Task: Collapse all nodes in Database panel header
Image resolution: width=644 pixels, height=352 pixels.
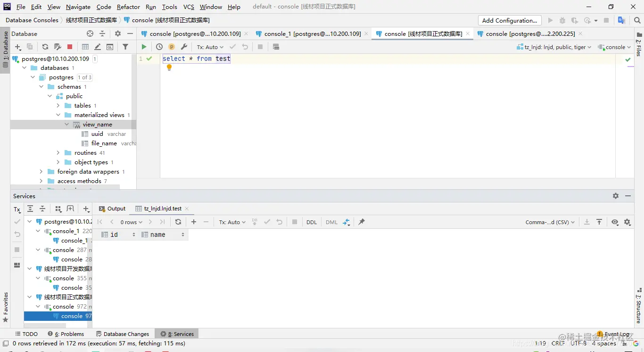Action: (x=102, y=34)
